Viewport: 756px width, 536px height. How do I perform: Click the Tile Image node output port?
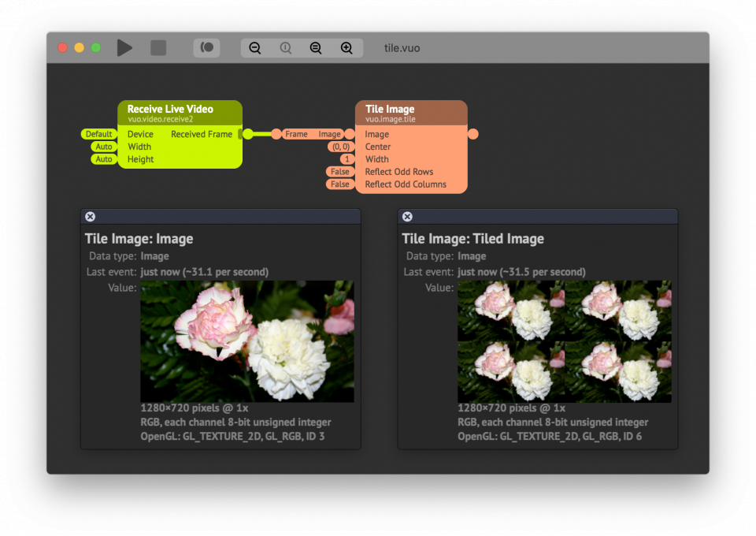coord(472,134)
